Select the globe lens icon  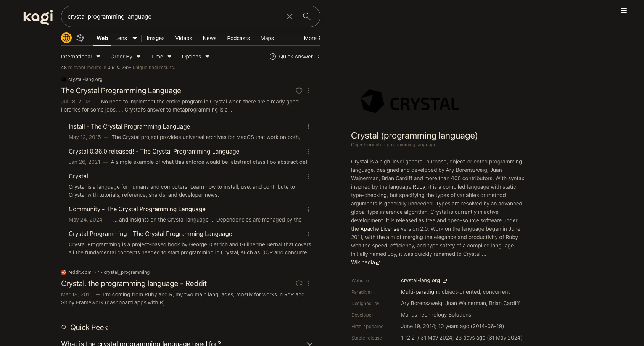[66, 38]
